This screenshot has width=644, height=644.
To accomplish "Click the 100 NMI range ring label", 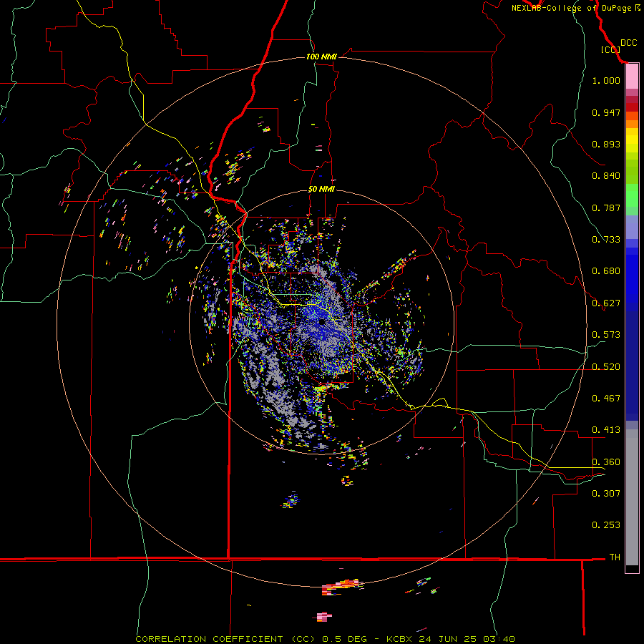I will (x=321, y=57).
